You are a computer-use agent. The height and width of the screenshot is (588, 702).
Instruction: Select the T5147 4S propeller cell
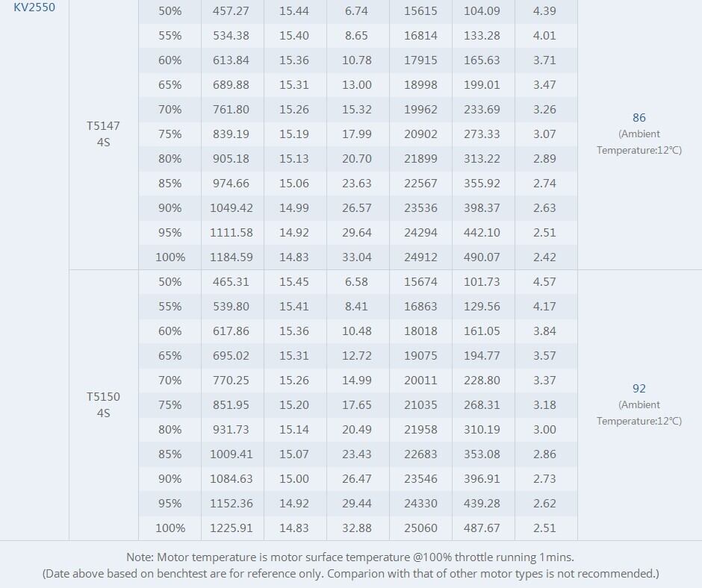point(103,134)
